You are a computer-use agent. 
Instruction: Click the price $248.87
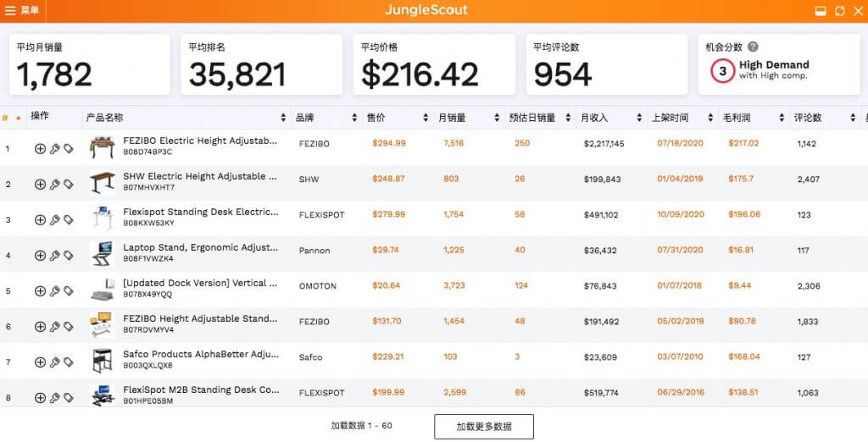coord(388,179)
